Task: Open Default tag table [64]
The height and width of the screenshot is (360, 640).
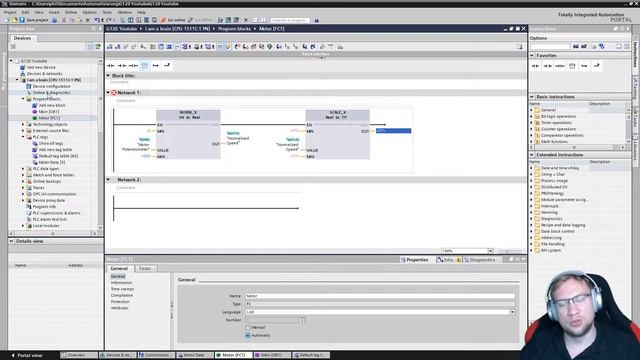Action: 58,156
